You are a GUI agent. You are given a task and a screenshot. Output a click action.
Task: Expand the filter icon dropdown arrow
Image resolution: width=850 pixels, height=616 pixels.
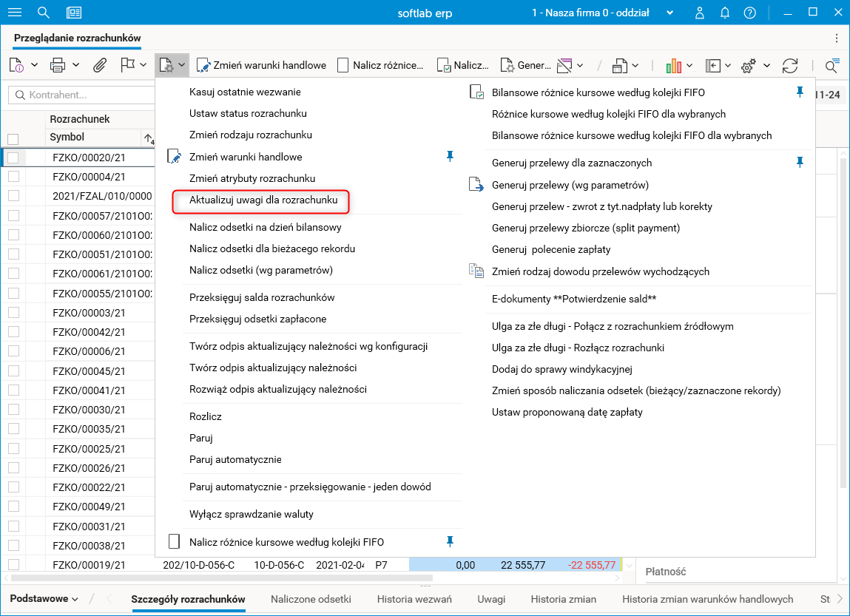[x=580, y=66]
